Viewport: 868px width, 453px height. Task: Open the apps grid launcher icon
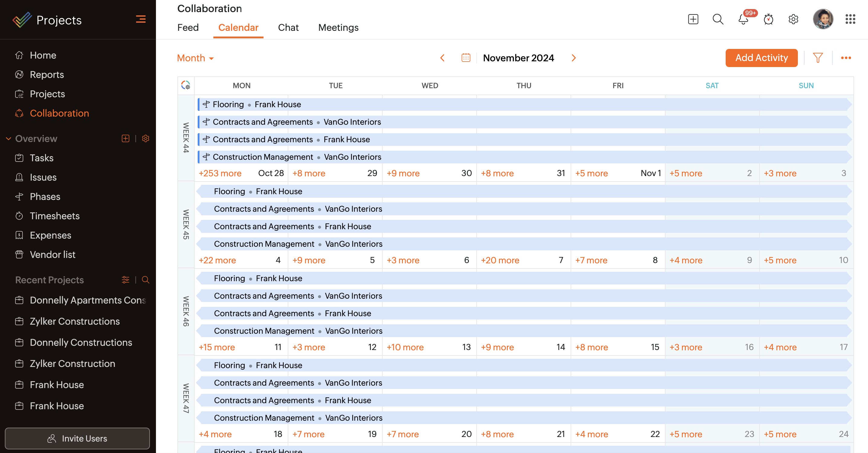pyautogui.click(x=850, y=19)
